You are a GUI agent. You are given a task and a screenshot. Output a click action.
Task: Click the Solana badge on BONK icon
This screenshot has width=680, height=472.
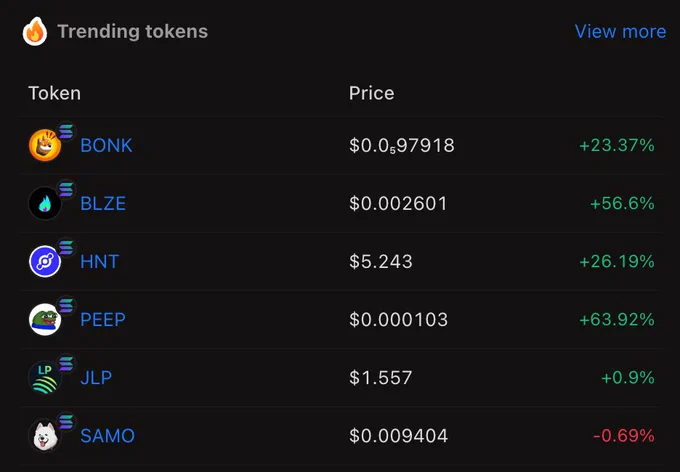[x=66, y=131]
